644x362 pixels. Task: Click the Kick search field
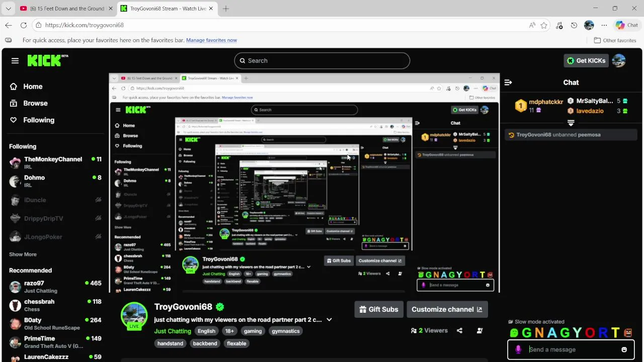322,60
